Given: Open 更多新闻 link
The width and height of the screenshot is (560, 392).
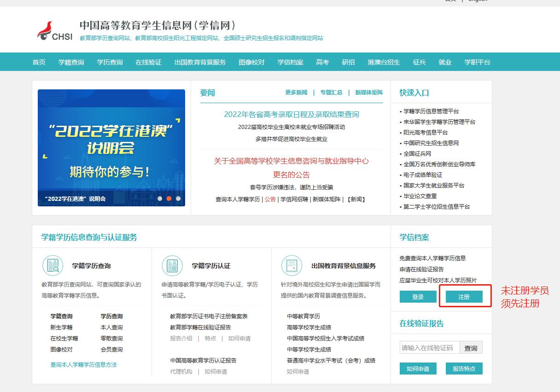Looking at the screenshot, I should (296, 93).
